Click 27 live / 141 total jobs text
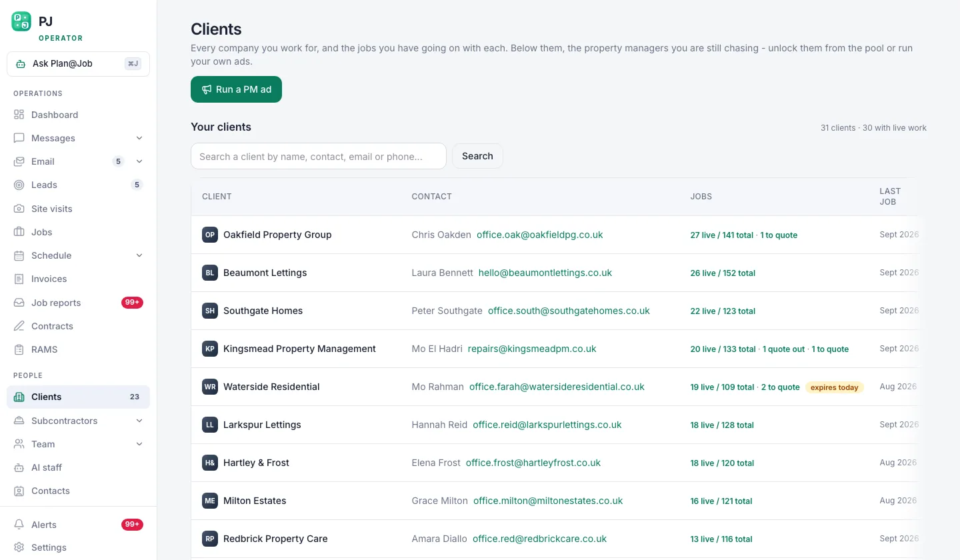The height and width of the screenshot is (560, 960). click(721, 235)
